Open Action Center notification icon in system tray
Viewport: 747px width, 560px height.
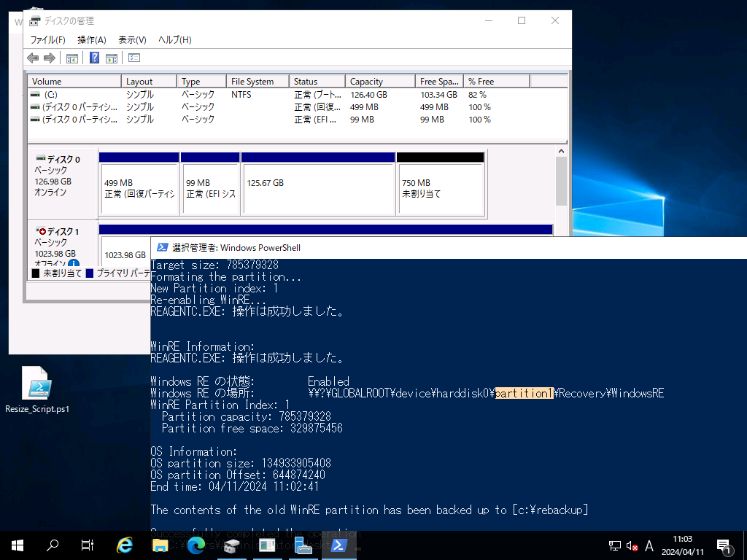pos(724,545)
